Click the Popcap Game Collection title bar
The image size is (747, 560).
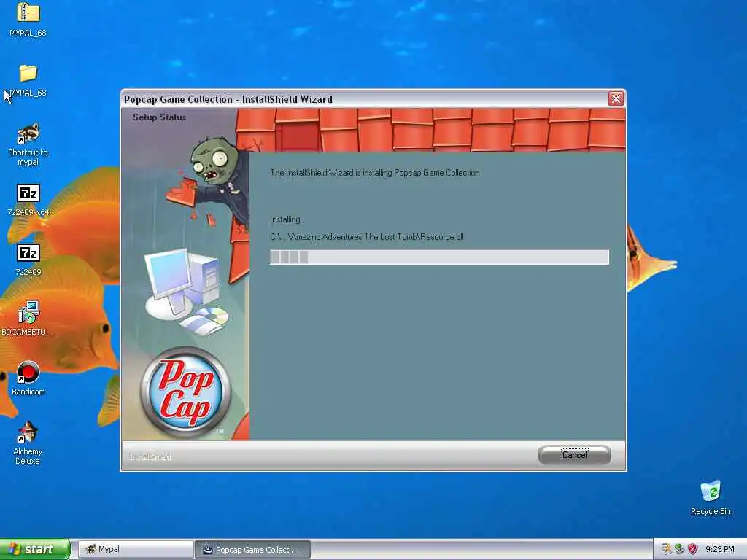tap(365, 99)
